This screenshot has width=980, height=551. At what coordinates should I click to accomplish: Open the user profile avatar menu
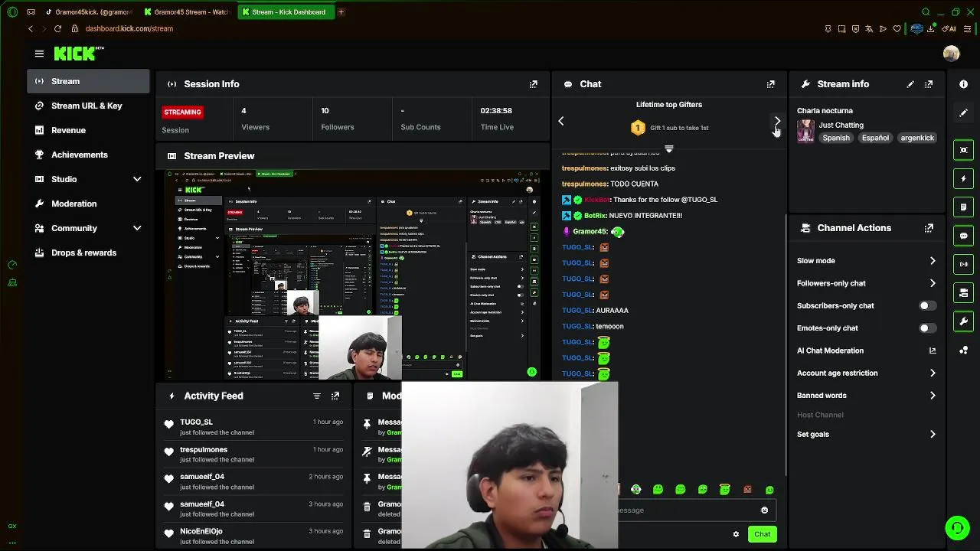(951, 54)
